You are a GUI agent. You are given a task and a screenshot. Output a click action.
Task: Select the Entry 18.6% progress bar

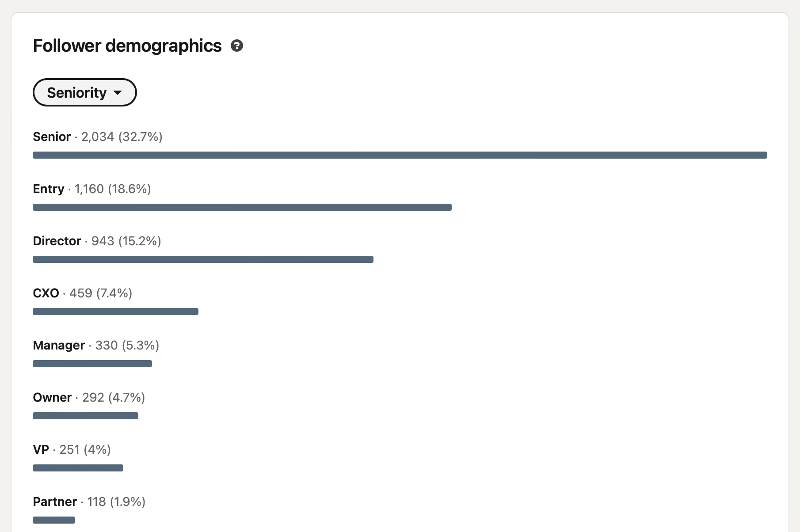pyautogui.click(x=242, y=207)
